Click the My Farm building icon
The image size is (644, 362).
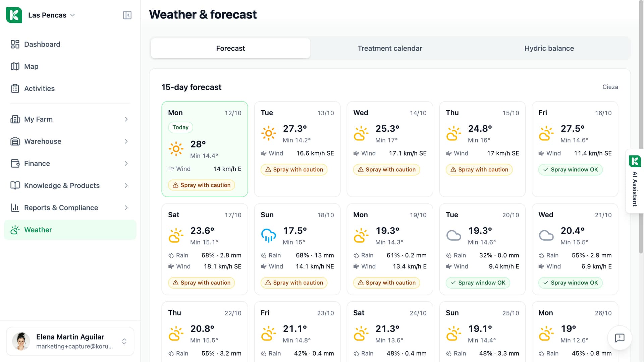pyautogui.click(x=15, y=119)
